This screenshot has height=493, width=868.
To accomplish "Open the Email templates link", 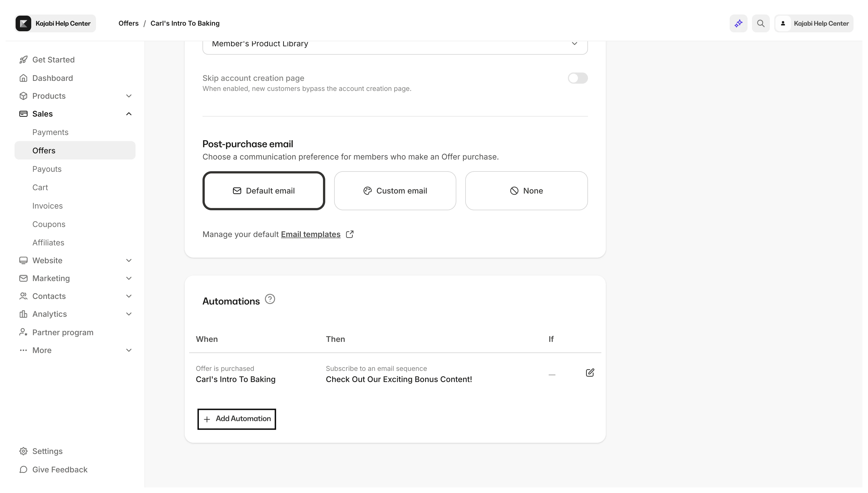I will (310, 234).
